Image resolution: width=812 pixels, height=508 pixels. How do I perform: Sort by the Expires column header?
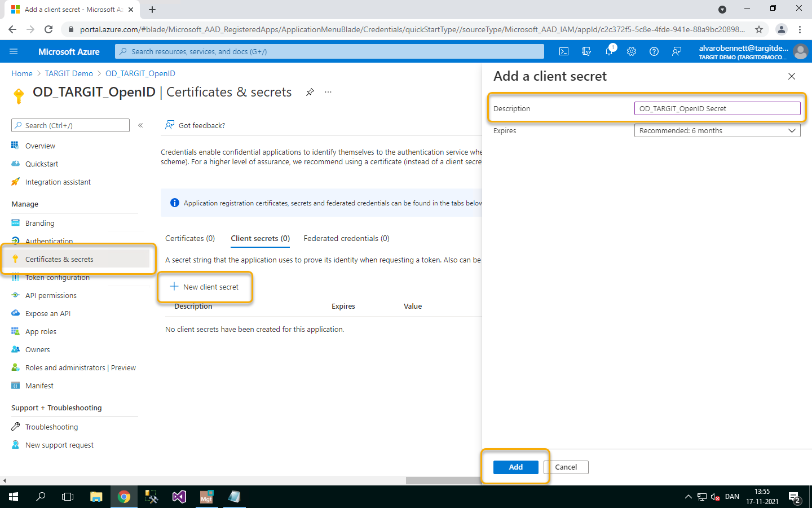343,306
